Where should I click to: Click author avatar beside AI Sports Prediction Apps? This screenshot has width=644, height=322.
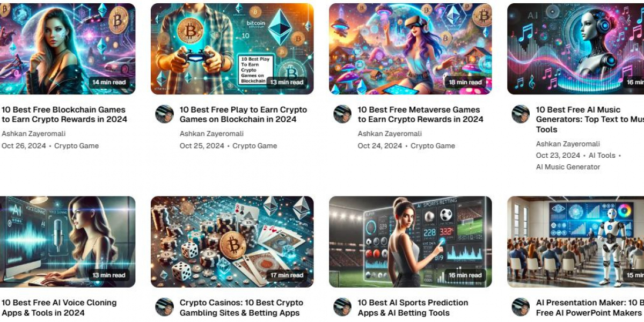click(x=342, y=307)
